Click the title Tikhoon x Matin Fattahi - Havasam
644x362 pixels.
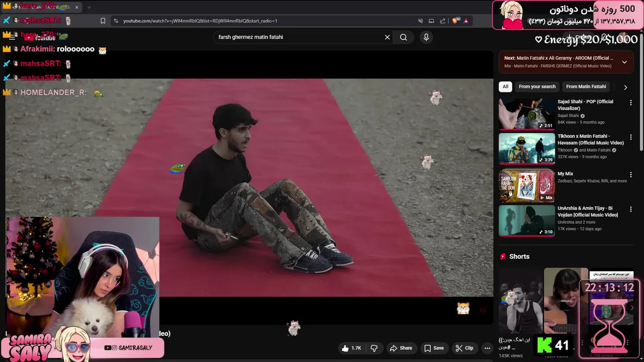point(591,139)
